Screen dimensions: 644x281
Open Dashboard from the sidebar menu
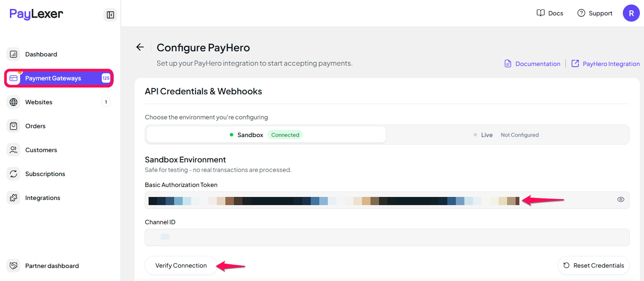coord(59,54)
